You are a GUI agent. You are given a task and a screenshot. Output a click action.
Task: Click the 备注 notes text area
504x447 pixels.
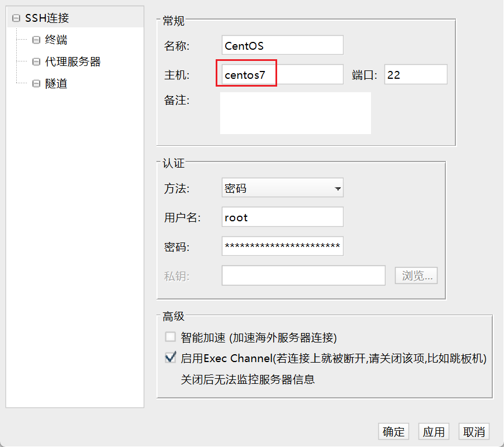[x=296, y=113]
